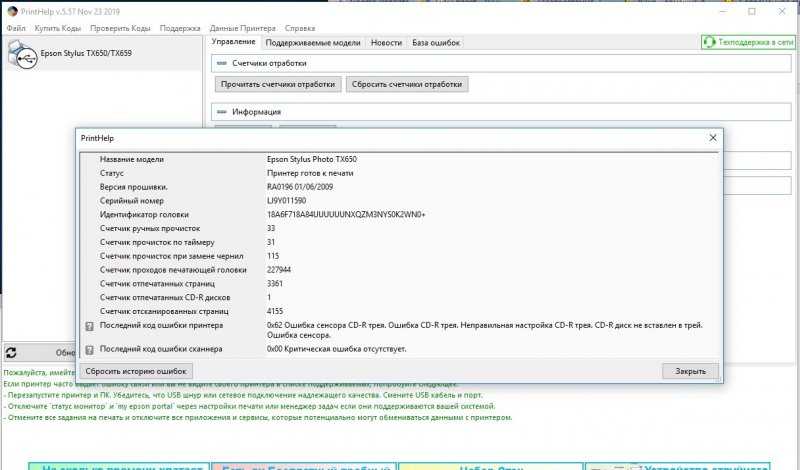This screenshot has height=470, width=800.
Task: Close the PrintHelp dialog with the X
Action: [x=712, y=137]
